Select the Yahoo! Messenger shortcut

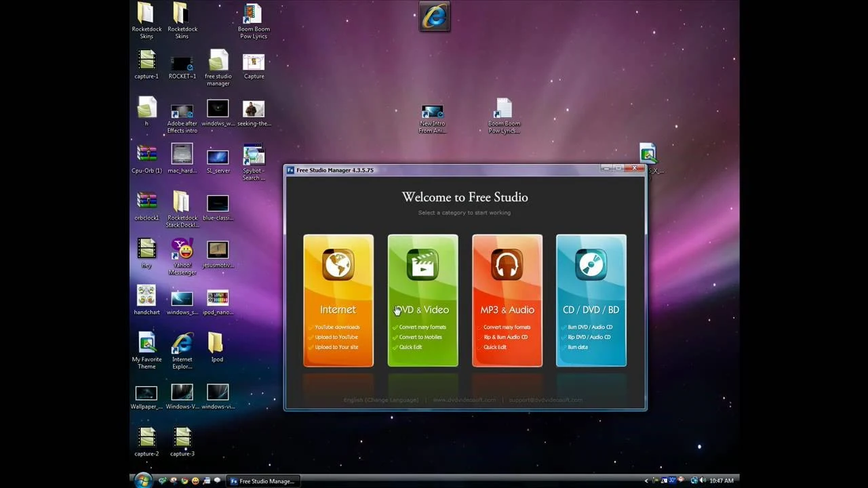(x=182, y=258)
